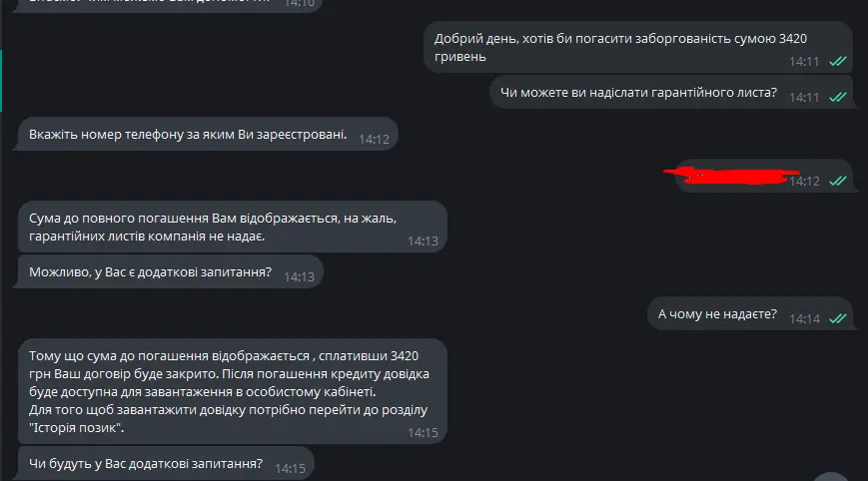Screen dimensions: 868x481
Task: Select 'Чи можете ви надіслати гарантійного листа?' message
Action: (x=671, y=92)
